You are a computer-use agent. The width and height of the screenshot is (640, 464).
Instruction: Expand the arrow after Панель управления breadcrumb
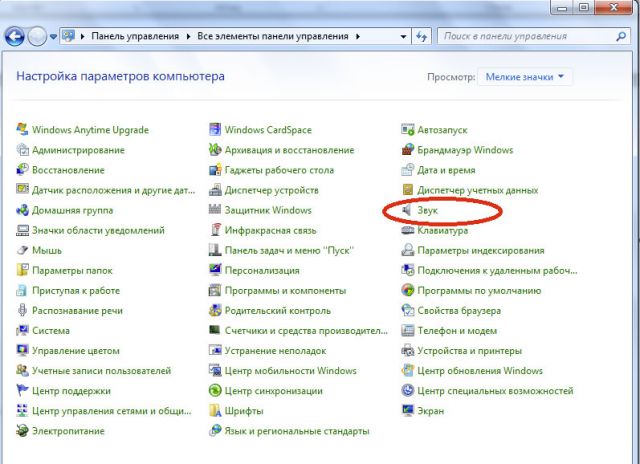(188, 36)
